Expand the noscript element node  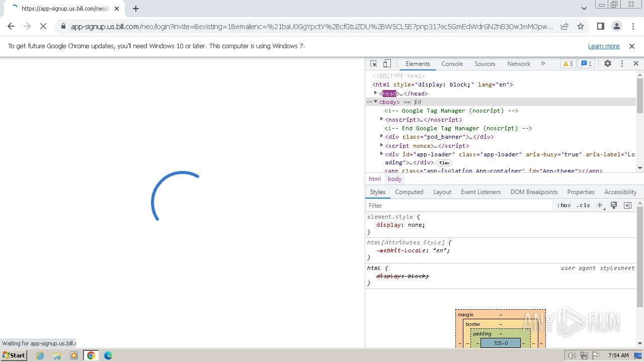[x=381, y=119]
